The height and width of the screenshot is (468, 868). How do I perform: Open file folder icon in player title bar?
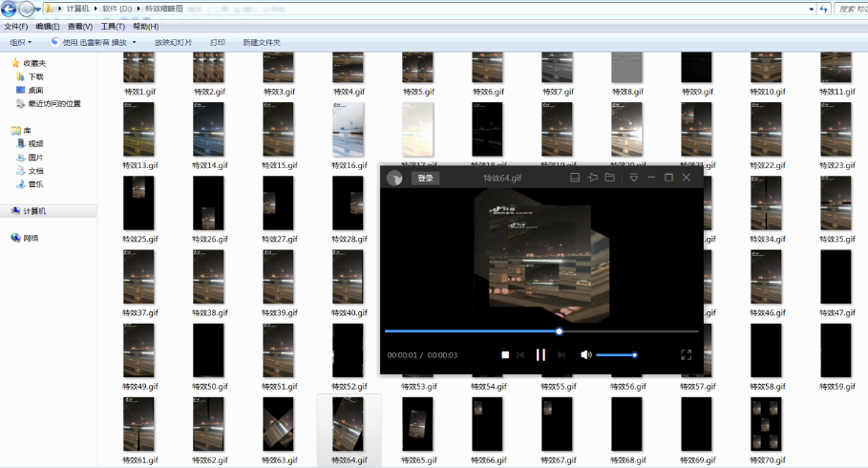[x=609, y=178]
